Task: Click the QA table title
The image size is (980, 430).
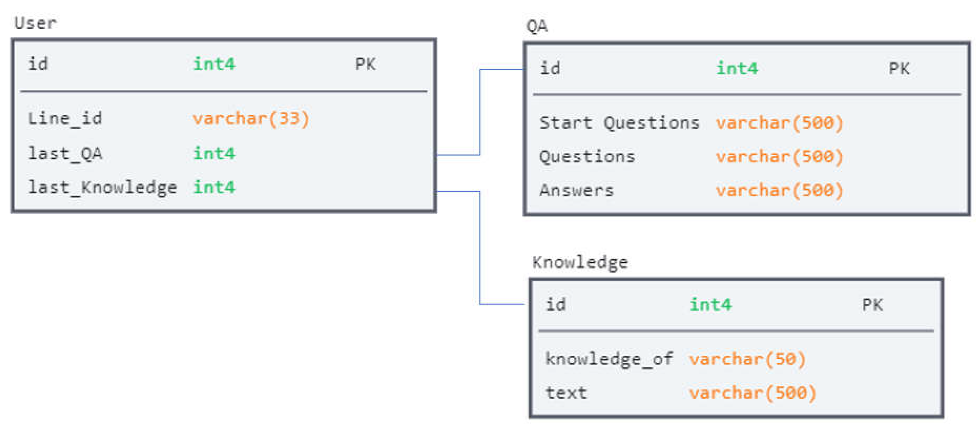Action: [537, 26]
